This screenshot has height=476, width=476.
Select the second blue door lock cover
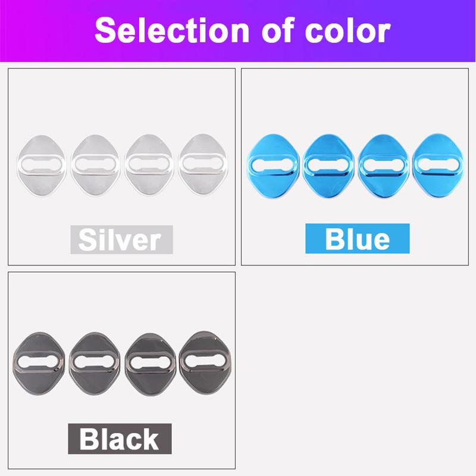328,164
